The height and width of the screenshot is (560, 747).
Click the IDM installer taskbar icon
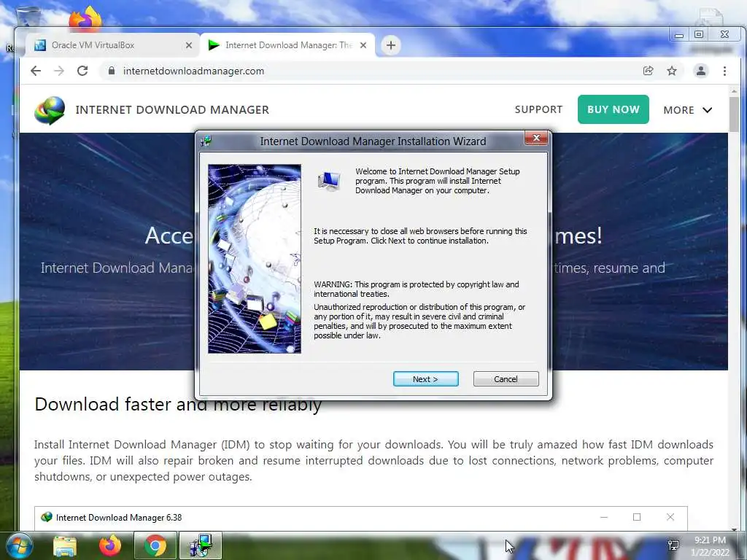(200, 546)
